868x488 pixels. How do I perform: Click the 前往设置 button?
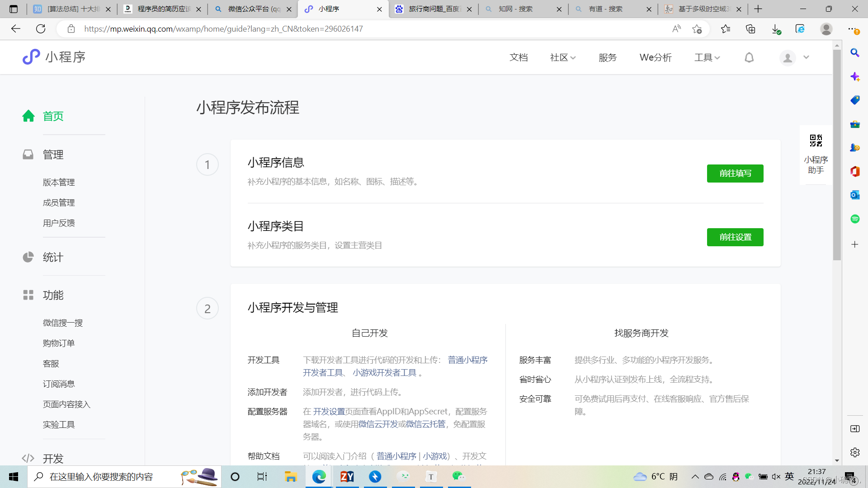point(735,237)
